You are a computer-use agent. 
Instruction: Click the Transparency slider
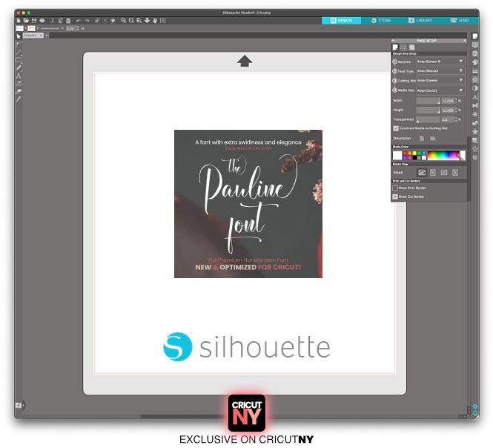tap(429, 119)
